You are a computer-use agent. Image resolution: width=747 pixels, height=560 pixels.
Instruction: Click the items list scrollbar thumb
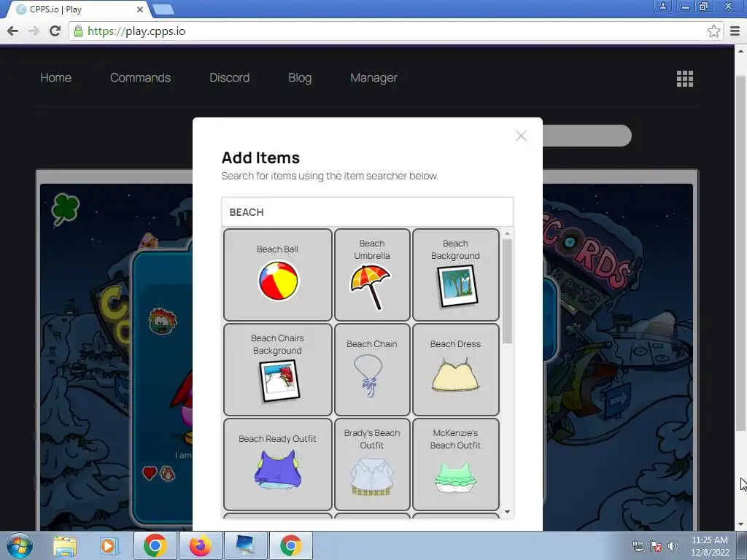(507, 292)
